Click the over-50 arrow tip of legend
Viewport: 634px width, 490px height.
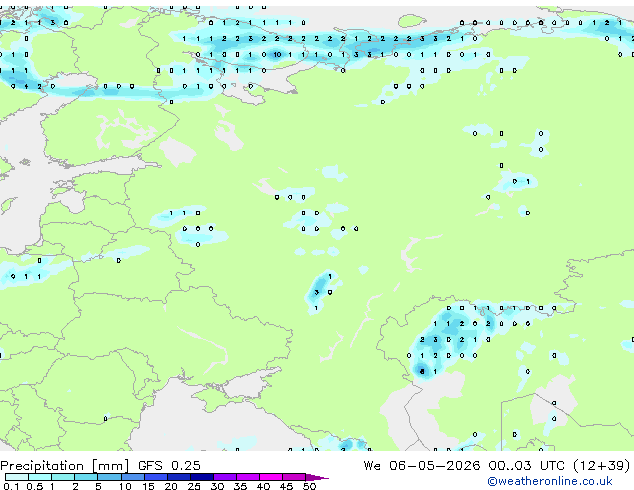coord(317,477)
